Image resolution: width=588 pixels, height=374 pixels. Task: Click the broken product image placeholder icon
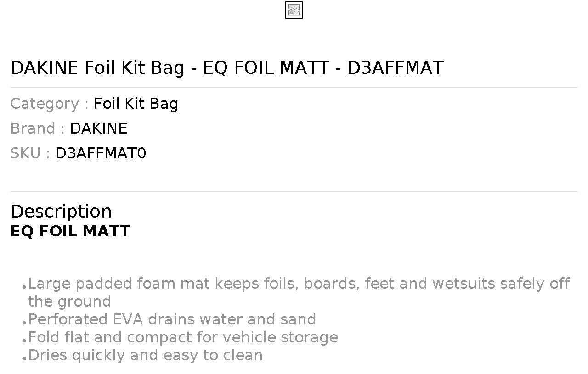click(294, 10)
